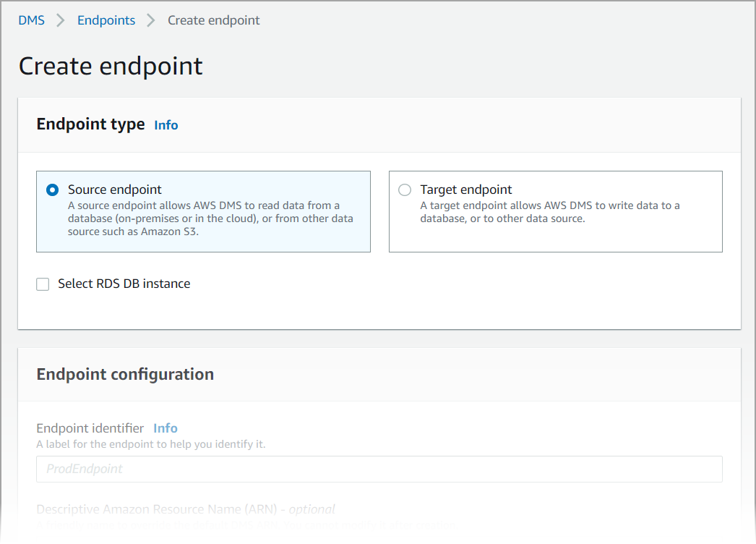Click the Source endpoint radio circle

[51, 190]
